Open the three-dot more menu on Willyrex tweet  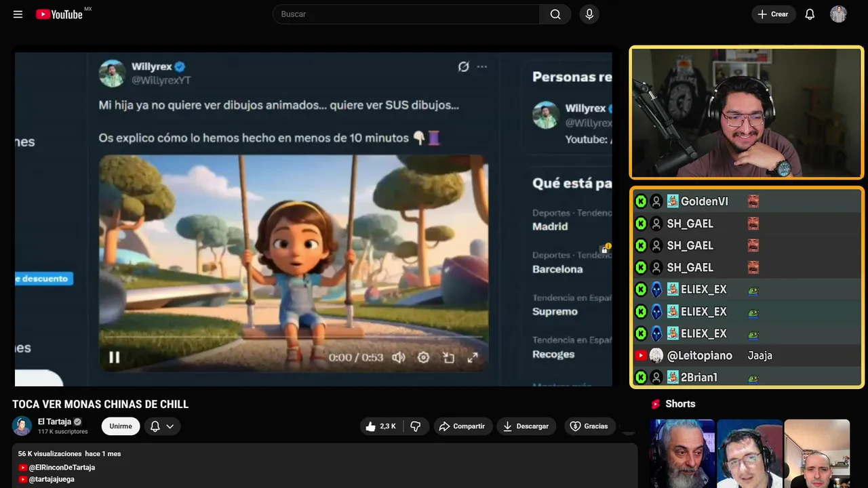point(481,66)
